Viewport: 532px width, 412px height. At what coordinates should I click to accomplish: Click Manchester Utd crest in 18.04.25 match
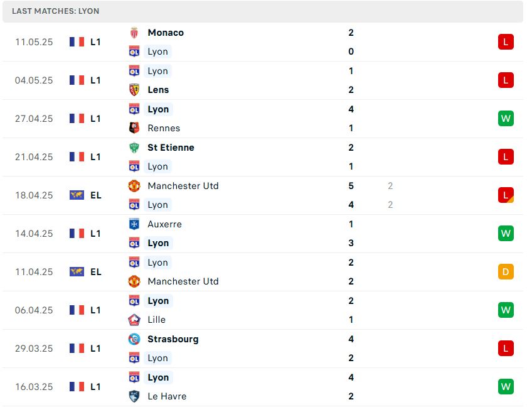pyautogui.click(x=134, y=186)
